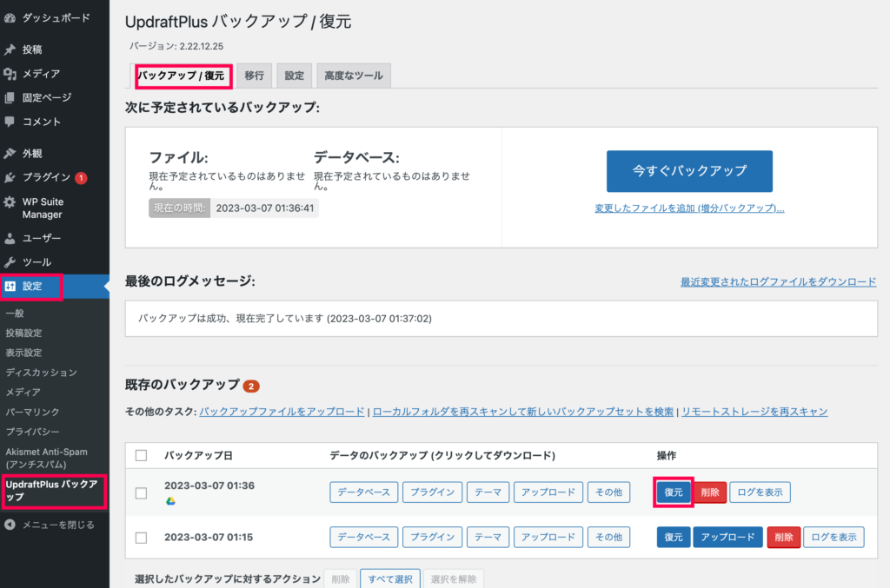Click the Google Drive icon under 2023-03-07 01:36

(170, 500)
